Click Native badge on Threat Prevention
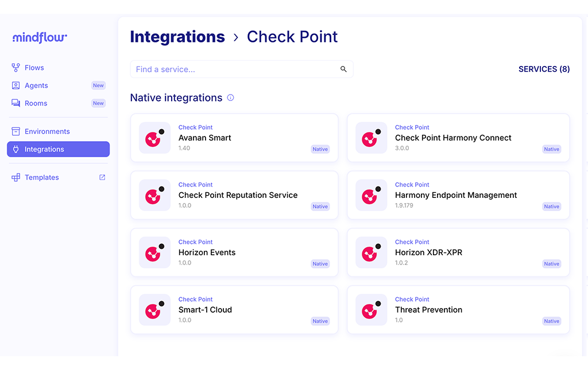The image size is (588, 370). click(552, 321)
